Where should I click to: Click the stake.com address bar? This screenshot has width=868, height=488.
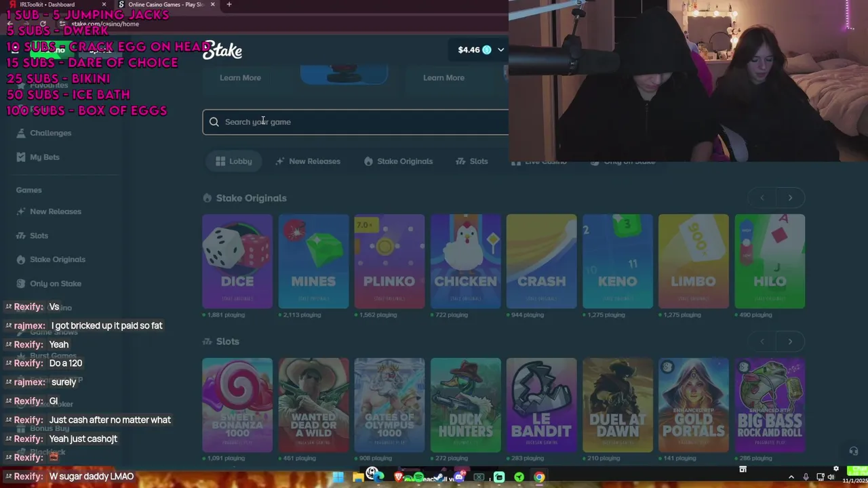coord(105,24)
